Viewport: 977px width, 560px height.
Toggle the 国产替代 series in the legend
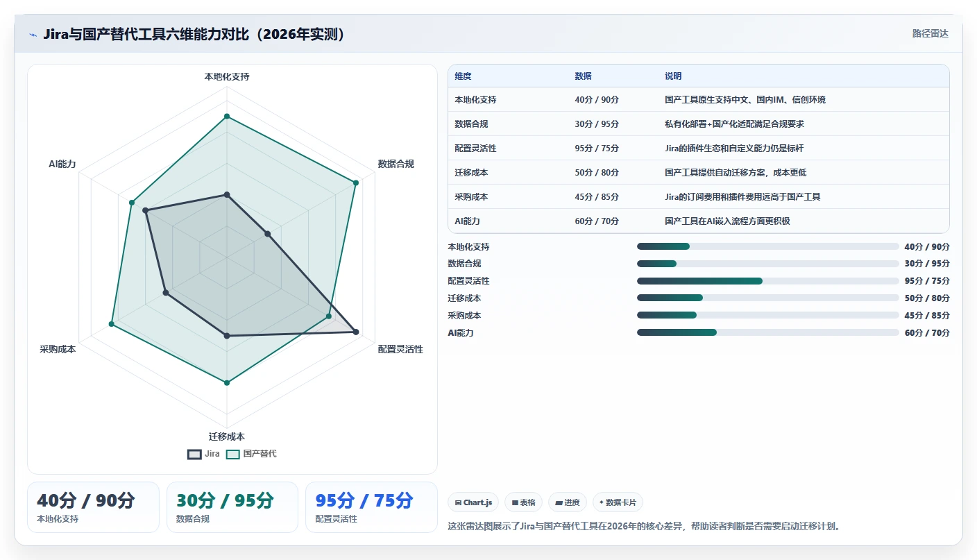(251, 454)
